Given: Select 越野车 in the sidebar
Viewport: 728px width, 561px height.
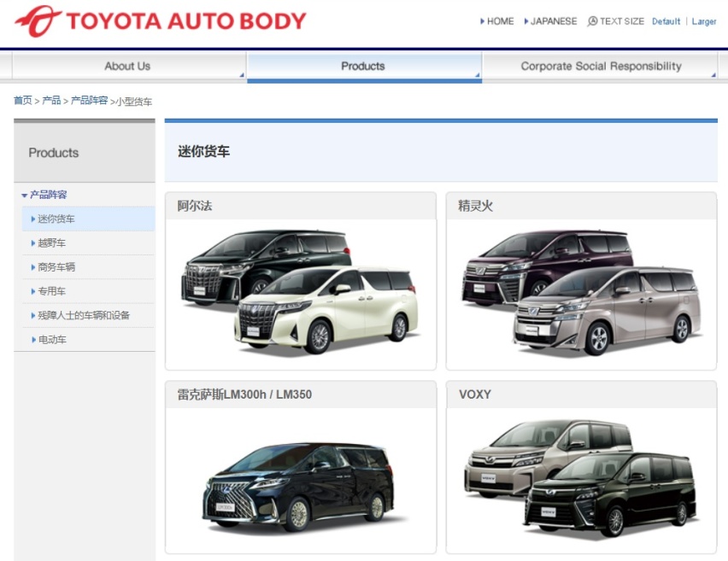Looking at the screenshot, I should pos(88,243).
